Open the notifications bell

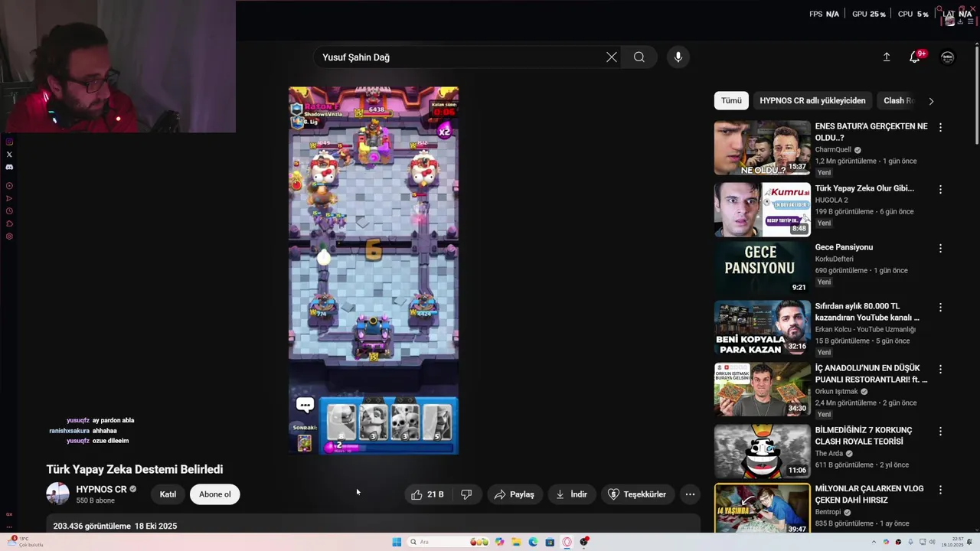tap(915, 57)
